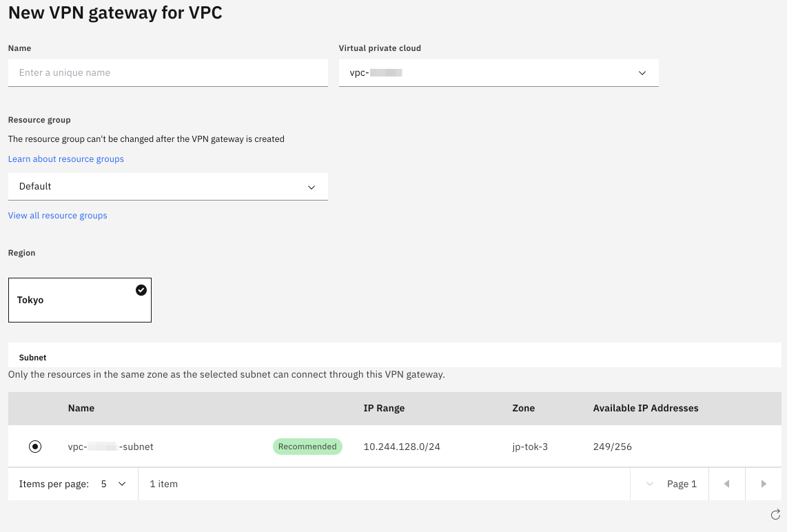
Task: Click the checkmark icon on Tokyo tile
Action: (141, 290)
